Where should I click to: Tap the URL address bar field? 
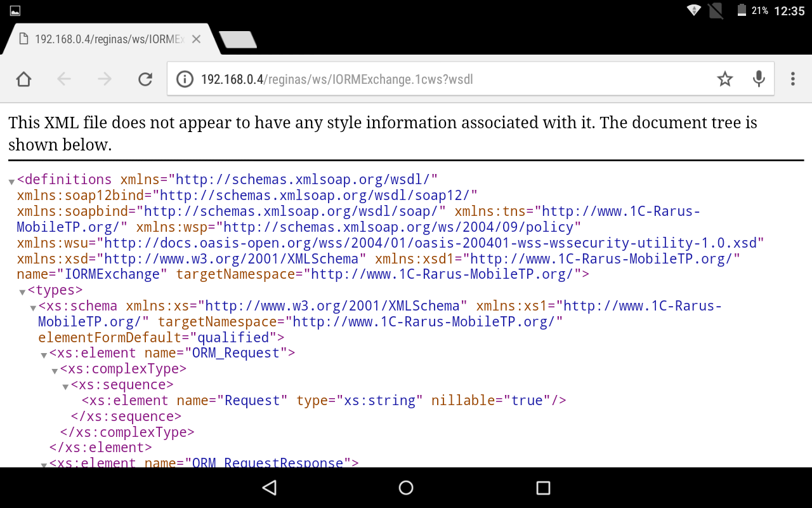point(470,79)
